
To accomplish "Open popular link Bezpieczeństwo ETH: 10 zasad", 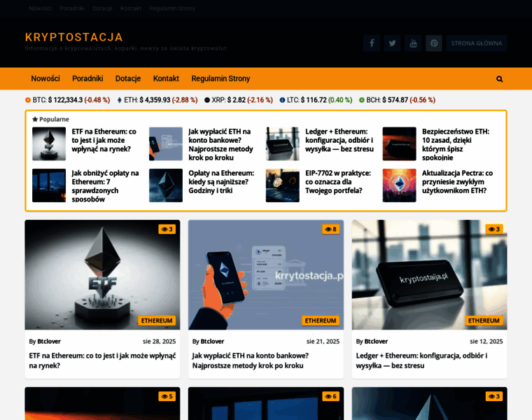I will pyautogui.click(x=456, y=144).
